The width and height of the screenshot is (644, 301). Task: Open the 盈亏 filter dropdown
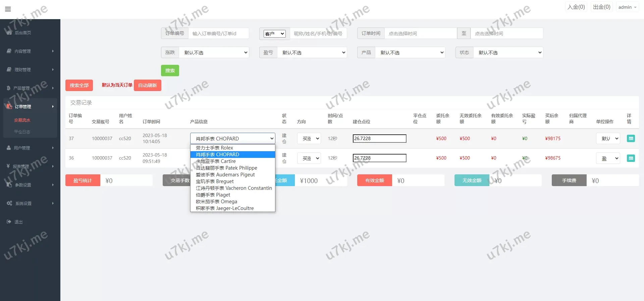pyautogui.click(x=312, y=53)
